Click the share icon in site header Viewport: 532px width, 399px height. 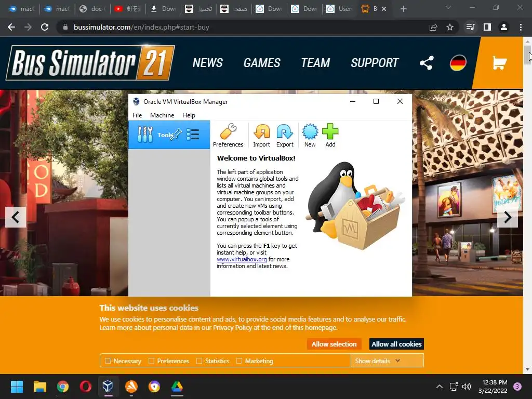(427, 63)
